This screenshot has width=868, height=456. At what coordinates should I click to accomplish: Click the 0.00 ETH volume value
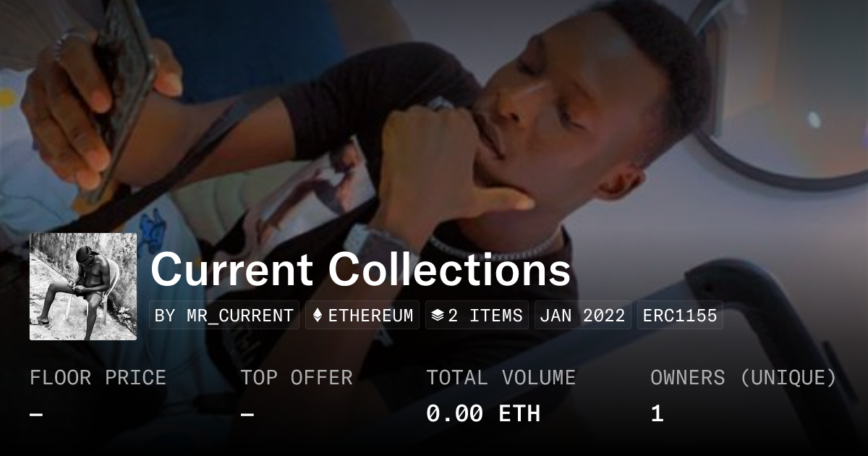pyautogui.click(x=483, y=414)
